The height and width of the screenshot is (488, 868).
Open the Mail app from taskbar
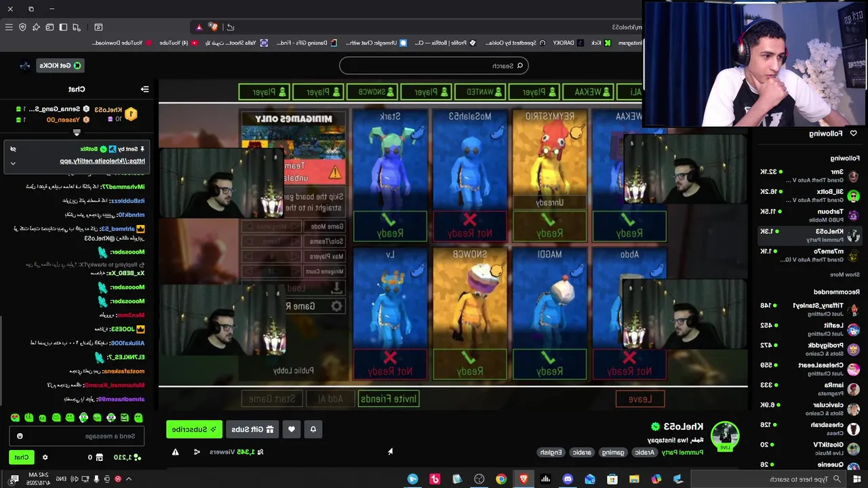pyautogui.click(x=590, y=479)
